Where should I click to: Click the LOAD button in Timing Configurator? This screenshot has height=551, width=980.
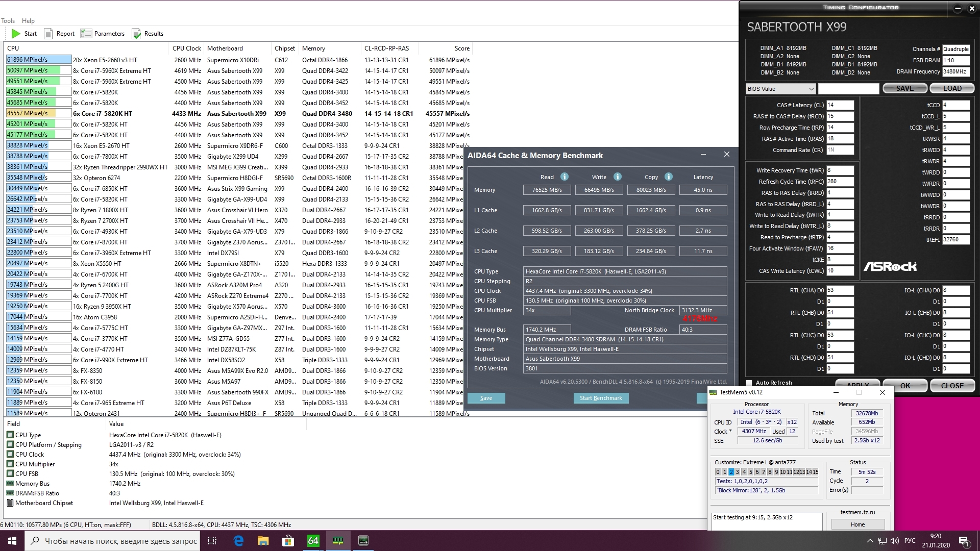952,88
